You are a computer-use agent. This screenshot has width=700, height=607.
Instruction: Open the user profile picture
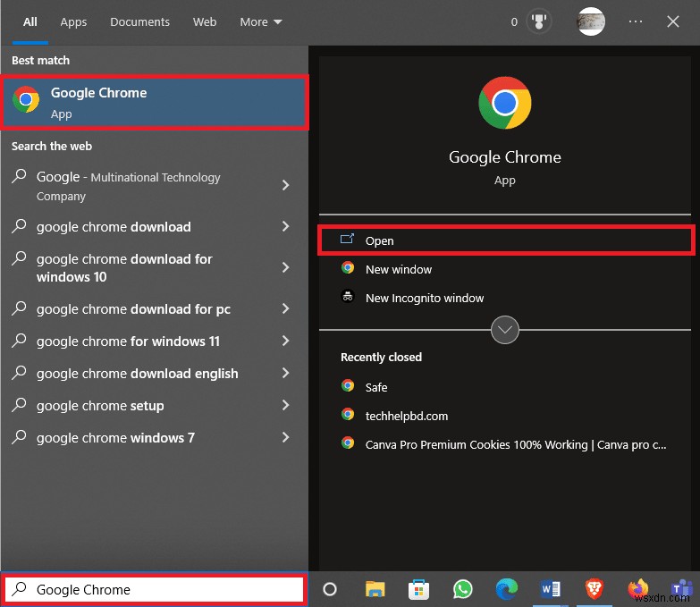(591, 21)
